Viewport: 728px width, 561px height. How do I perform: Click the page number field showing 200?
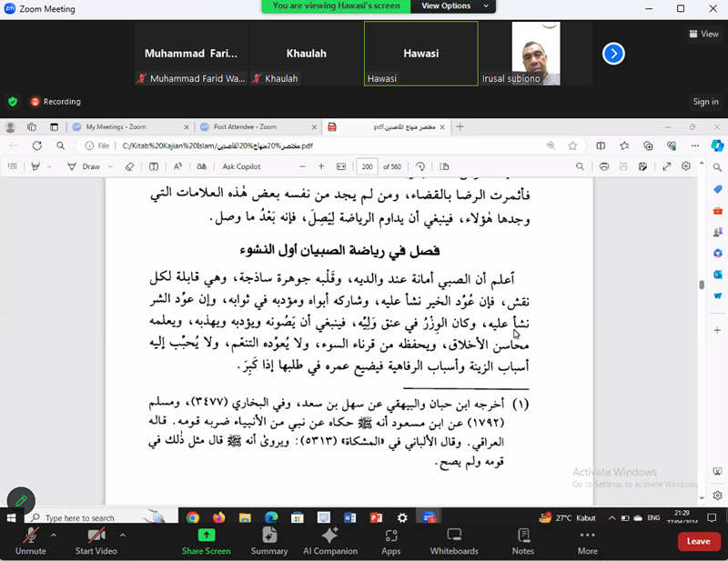click(x=368, y=166)
